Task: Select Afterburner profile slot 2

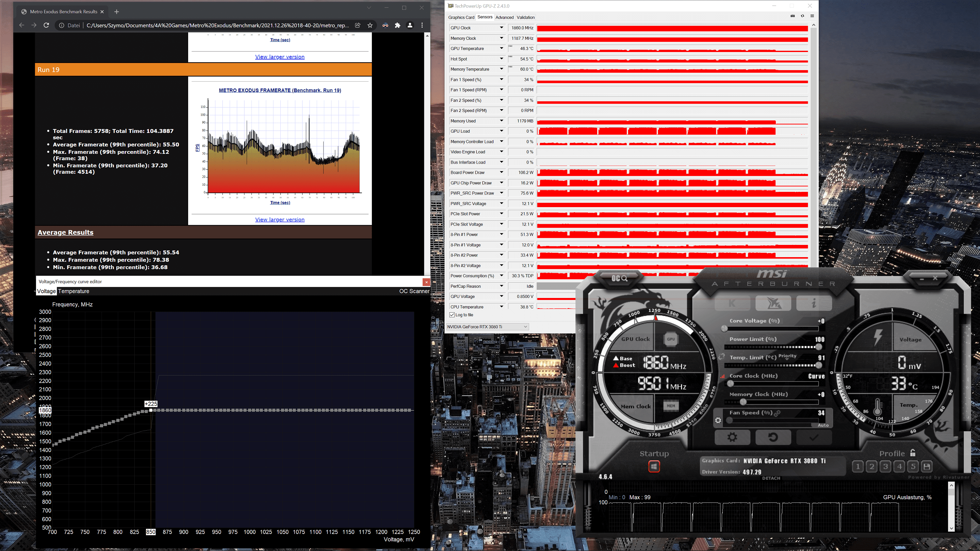Action: point(871,466)
